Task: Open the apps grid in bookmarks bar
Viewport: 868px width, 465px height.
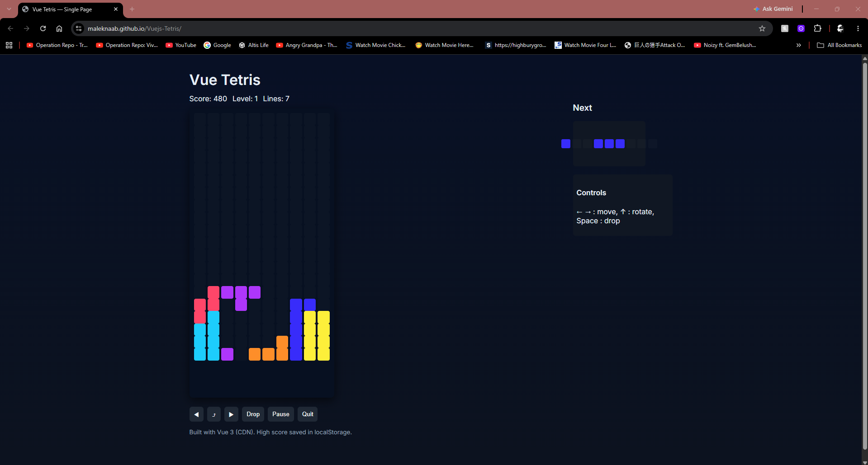Action: (9, 45)
